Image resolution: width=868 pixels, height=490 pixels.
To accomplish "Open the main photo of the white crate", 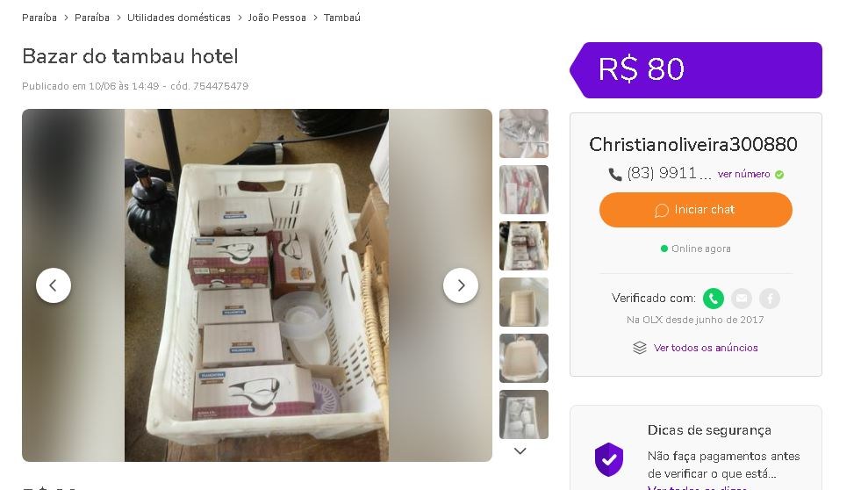I will click(x=257, y=285).
